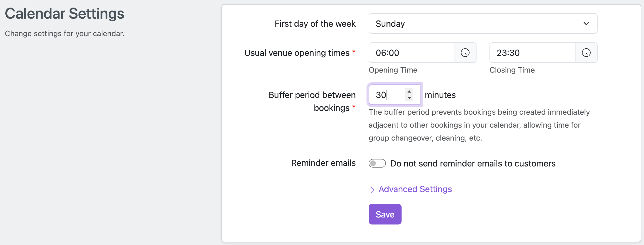Toggle the reminder emails switch
The width and height of the screenshot is (644, 245).
(377, 163)
